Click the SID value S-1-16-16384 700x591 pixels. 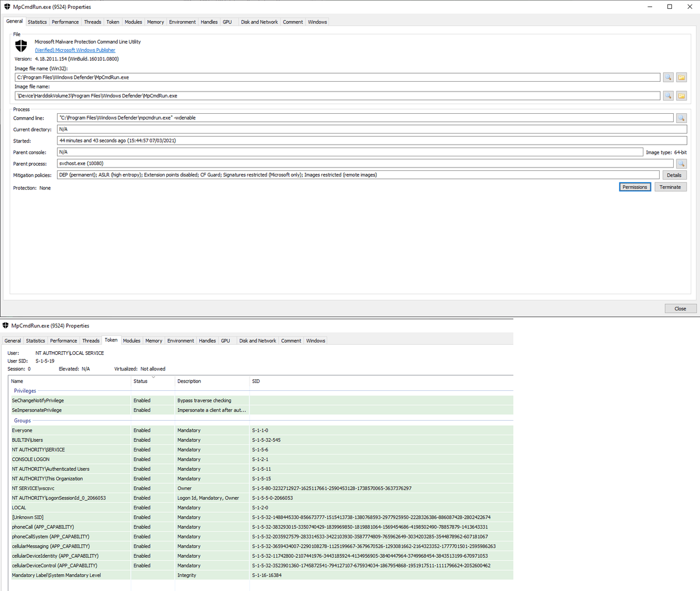pyautogui.click(x=267, y=575)
